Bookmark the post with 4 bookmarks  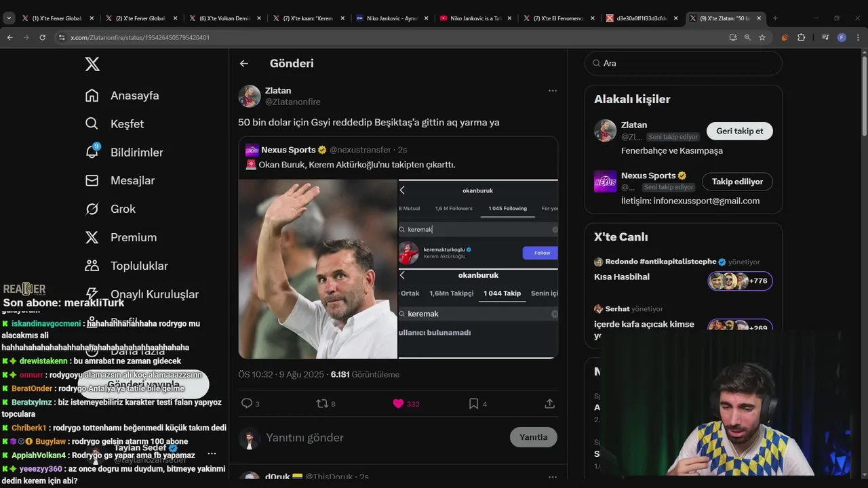coord(473,403)
